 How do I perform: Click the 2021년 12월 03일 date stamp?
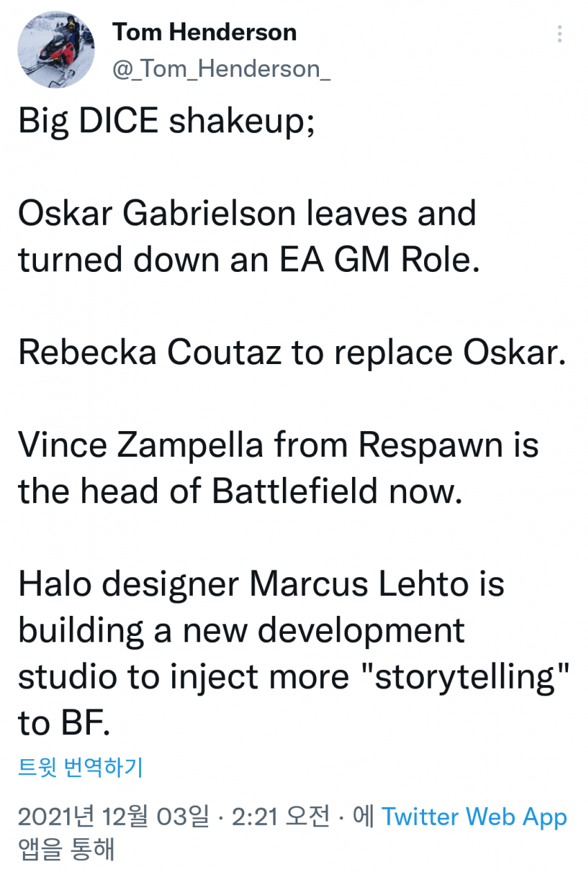pos(113,817)
